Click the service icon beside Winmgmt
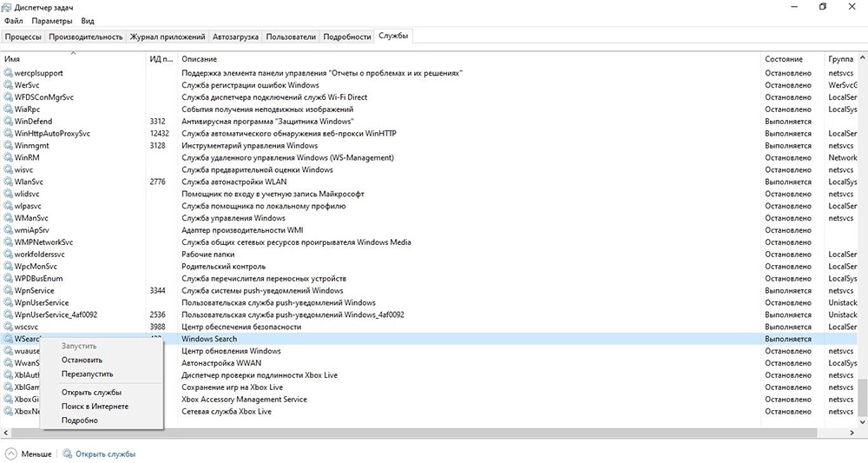The height and width of the screenshot is (463, 868). pyautogui.click(x=9, y=146)
